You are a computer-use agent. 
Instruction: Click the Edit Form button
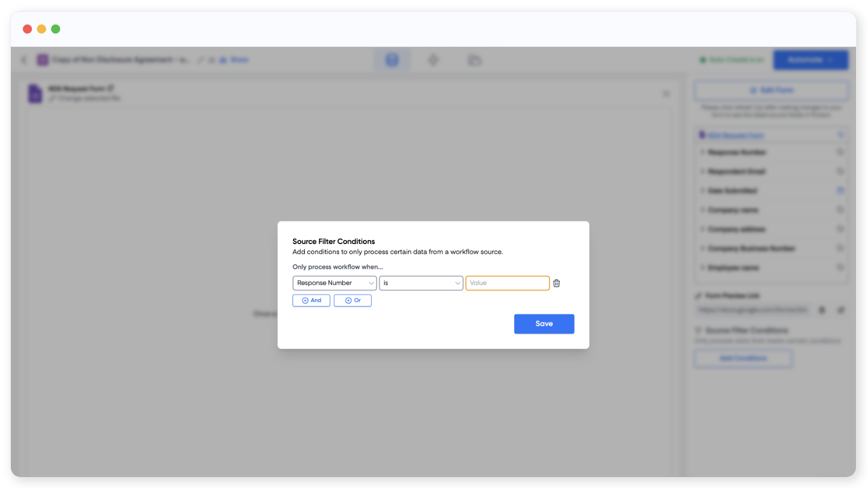click(x=771, y=91)
